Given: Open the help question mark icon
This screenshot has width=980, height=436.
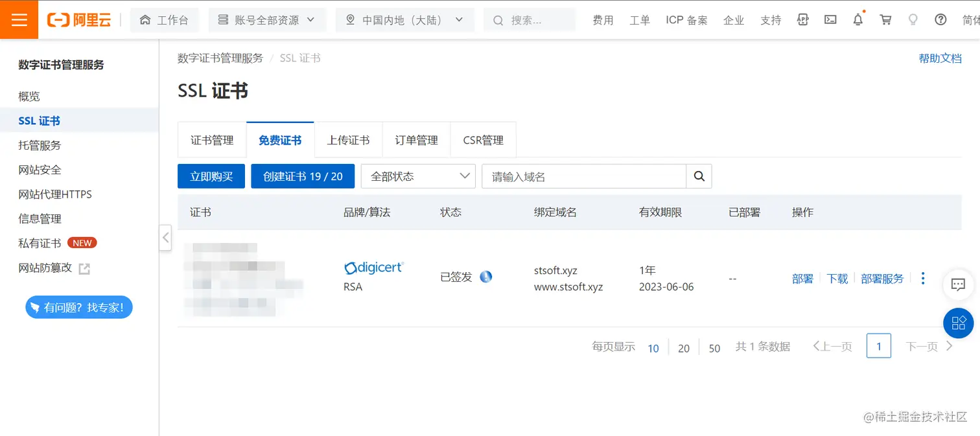Looking at the screenshot, I should coord(940,20).
